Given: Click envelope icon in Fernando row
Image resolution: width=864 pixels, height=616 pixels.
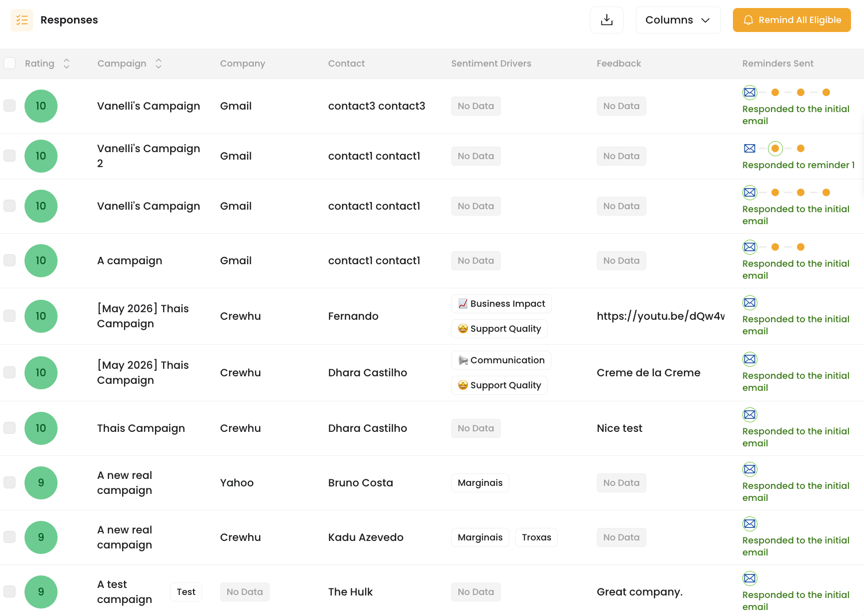Looking at the screenshot, I should pos(749,303).
